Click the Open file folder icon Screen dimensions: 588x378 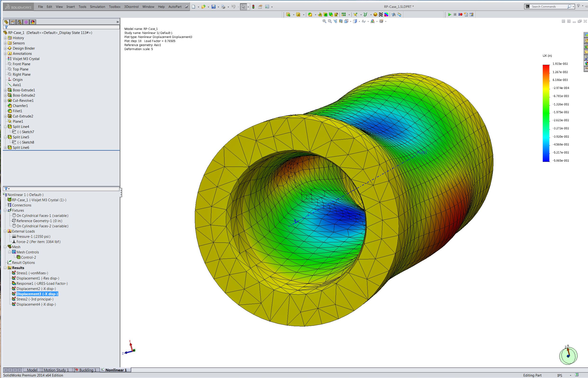pyautogui.click(x=203, y=7)
